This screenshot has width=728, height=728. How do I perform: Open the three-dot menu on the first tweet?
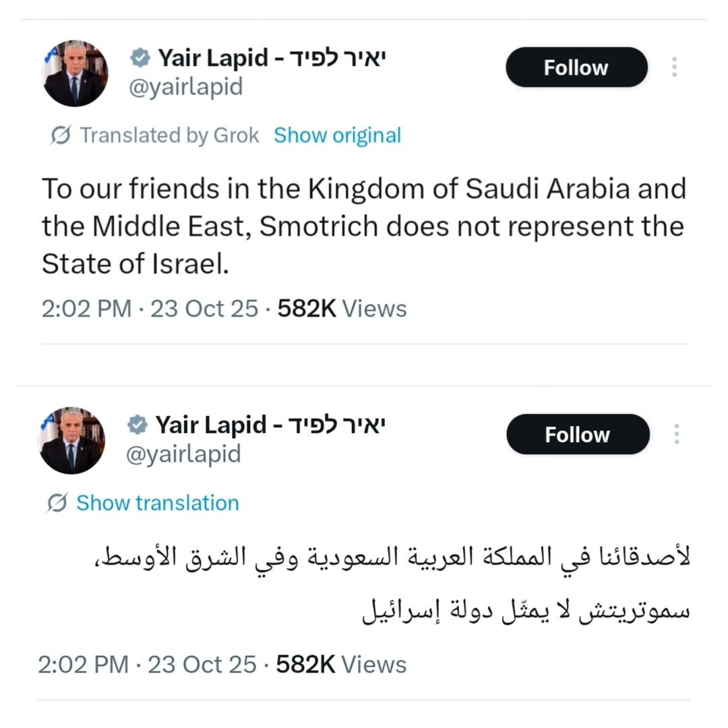675,67
